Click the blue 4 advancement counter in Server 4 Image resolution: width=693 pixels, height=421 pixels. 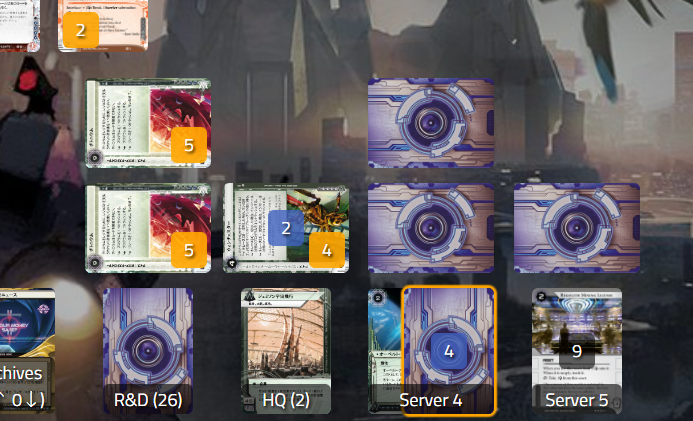pos(449,351)
